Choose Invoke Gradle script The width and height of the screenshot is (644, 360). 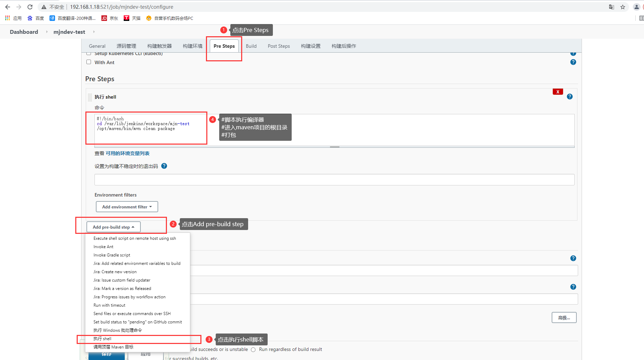(138, 255)
